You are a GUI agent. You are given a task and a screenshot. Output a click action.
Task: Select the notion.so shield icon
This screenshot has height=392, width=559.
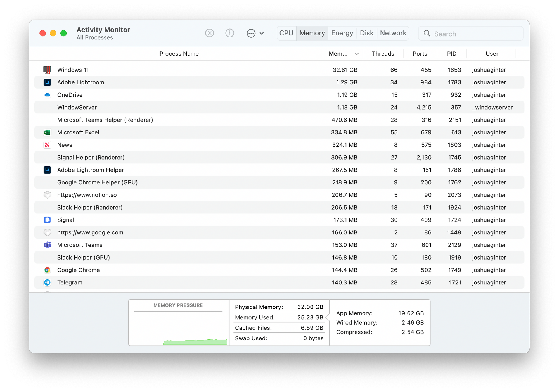pos(47,195)
